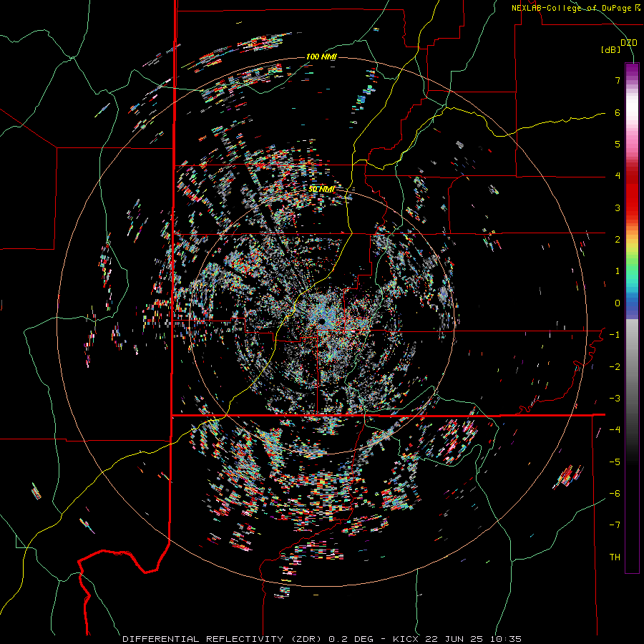Click the "-3" scale label
This screenshot has height=644, width=644.
pos(615,399)
